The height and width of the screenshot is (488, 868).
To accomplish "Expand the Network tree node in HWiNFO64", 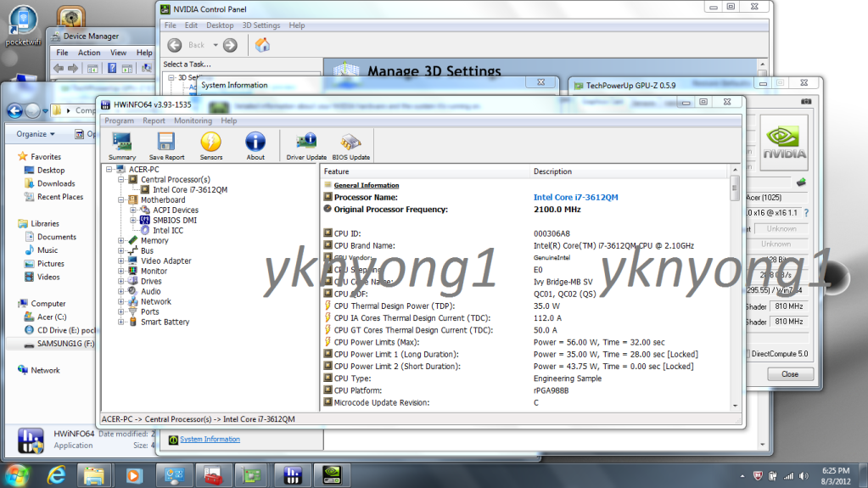I will coord(120,302).
